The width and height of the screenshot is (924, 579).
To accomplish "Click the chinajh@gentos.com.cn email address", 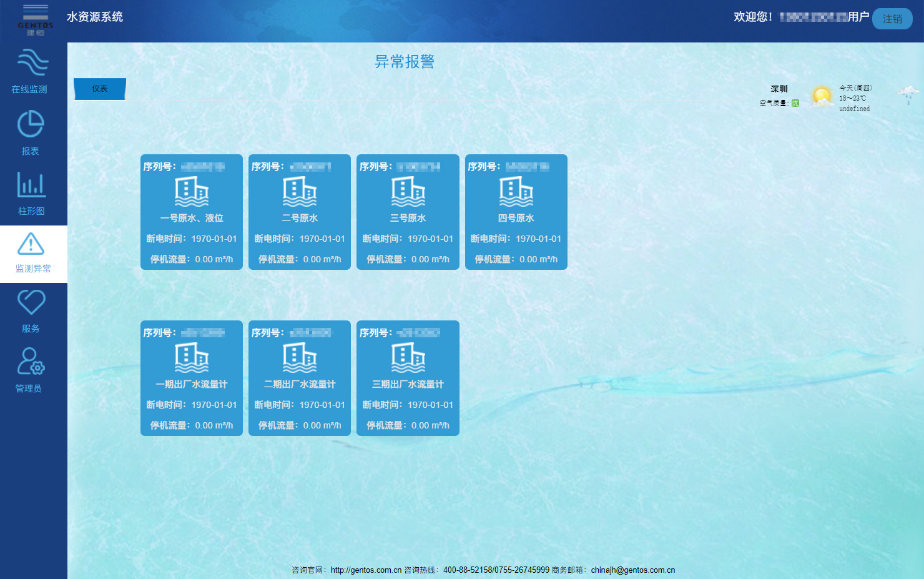I will 632,570.
